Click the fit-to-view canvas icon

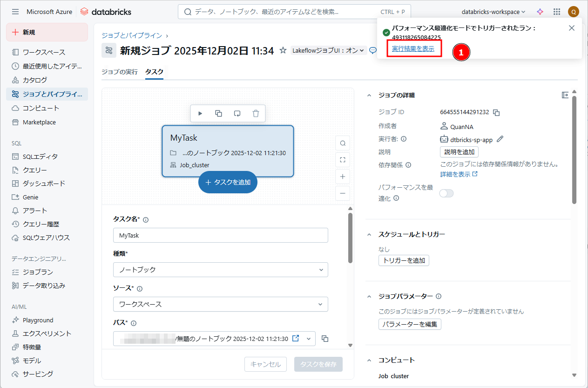point(343,160)
